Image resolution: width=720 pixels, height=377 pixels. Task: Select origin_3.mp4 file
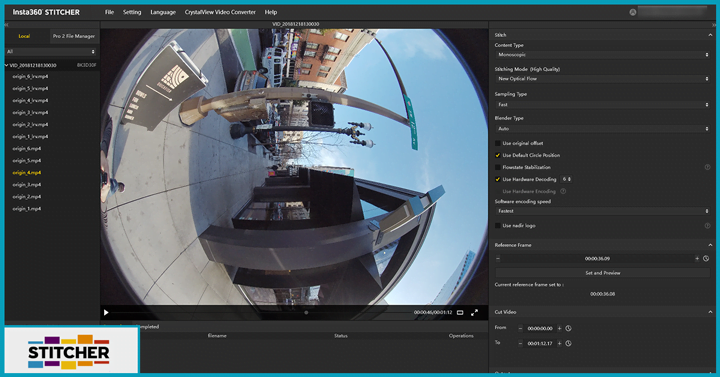coord(27,185)
